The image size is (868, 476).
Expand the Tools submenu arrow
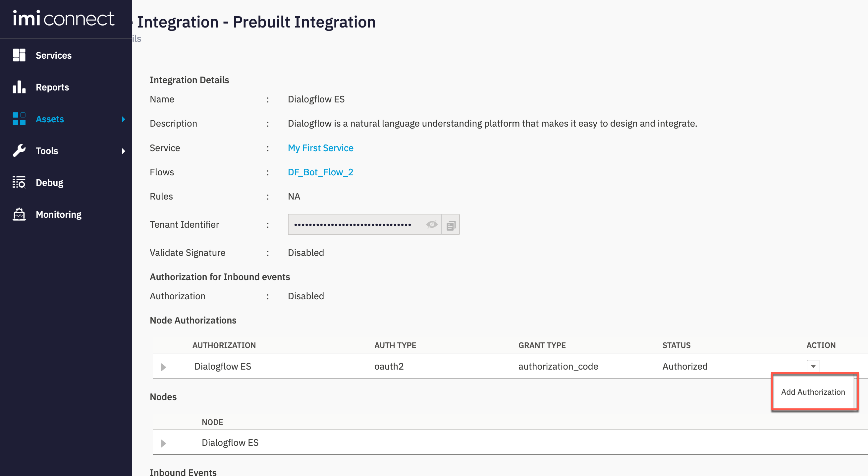(123, 151)
